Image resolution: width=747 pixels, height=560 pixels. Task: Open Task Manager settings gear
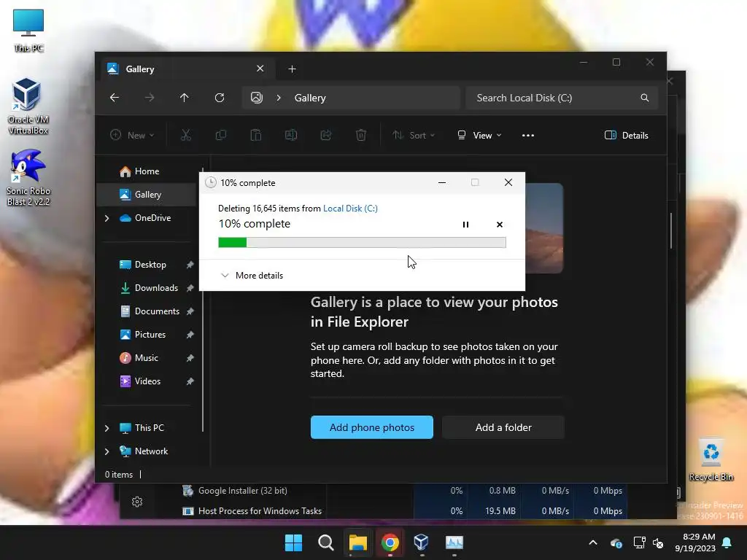click(137, 502)
